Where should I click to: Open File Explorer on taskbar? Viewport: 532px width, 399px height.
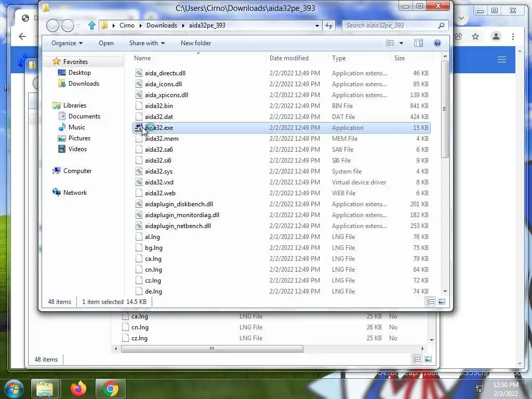pos(45,389)
